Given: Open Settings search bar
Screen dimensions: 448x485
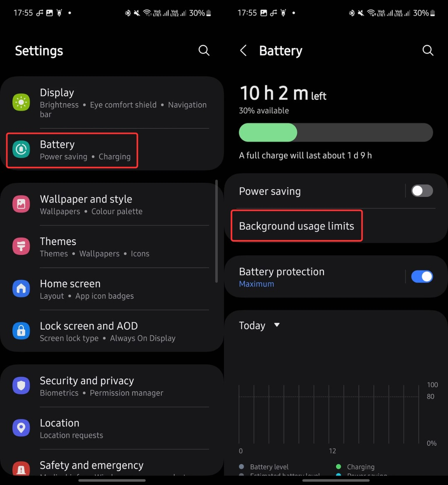Looking at the screenshot, I should (x=204, y=50).
